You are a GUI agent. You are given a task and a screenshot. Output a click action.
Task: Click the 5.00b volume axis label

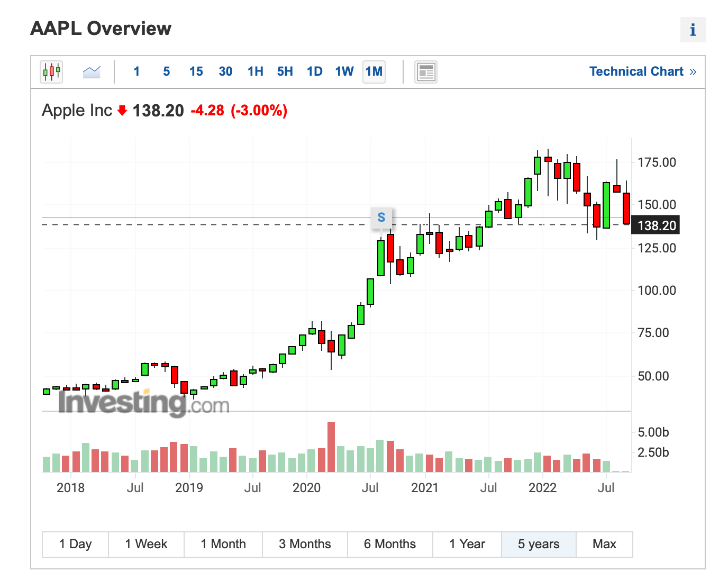click(x=653, y=432)
